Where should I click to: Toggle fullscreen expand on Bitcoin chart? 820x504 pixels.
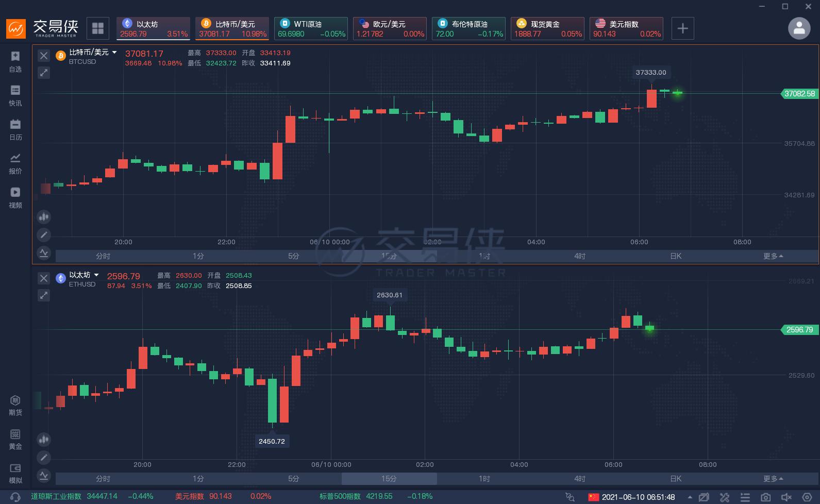point(44,73)
